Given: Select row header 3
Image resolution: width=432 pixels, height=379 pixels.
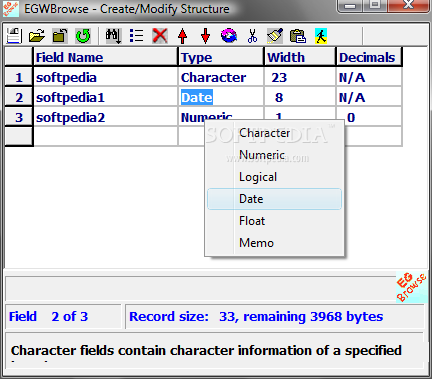Looking at the screenshot, I should click(x=19, y=117).
